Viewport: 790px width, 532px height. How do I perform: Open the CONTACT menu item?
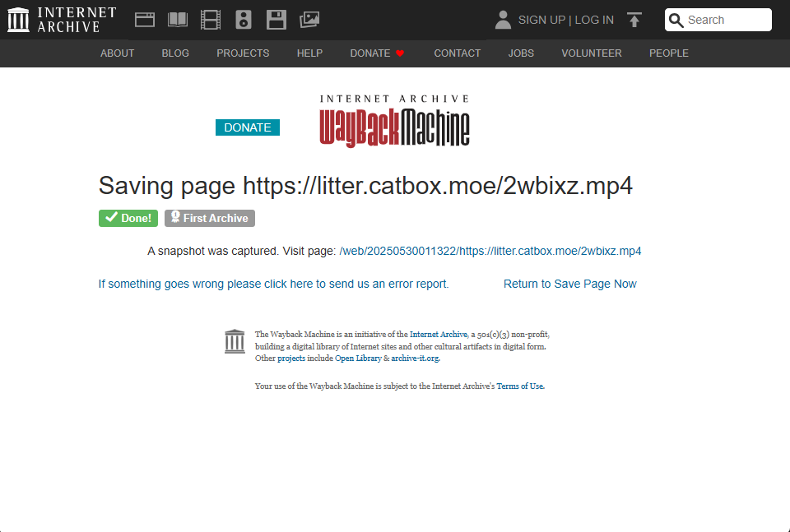point(458,53)
